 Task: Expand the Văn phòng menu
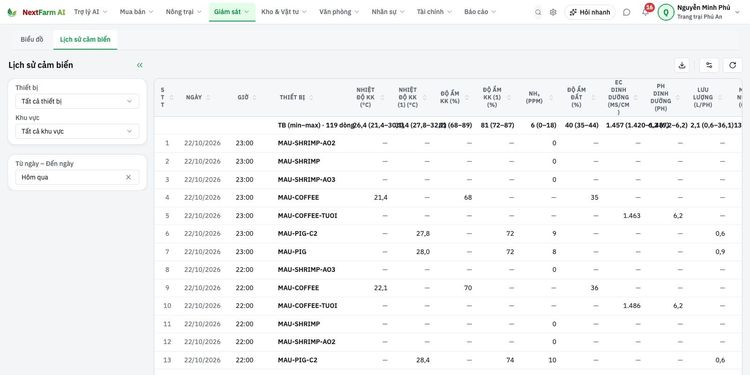click(339, 12)
